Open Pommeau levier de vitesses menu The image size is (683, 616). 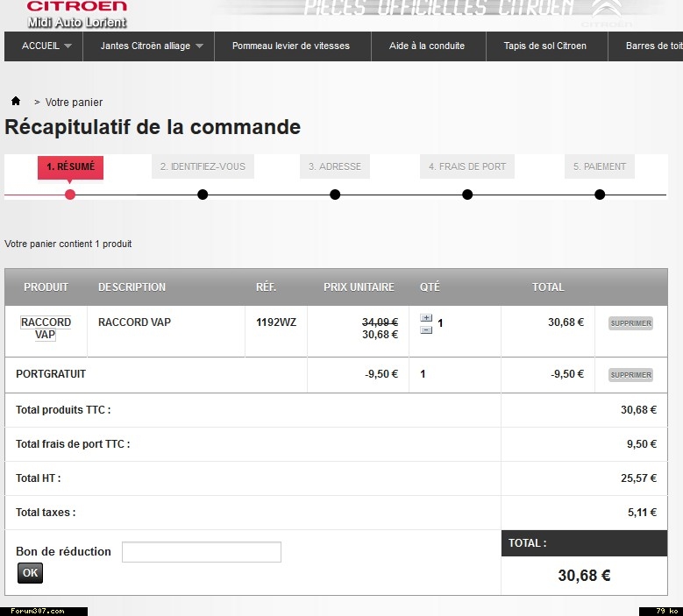[290, 46]
